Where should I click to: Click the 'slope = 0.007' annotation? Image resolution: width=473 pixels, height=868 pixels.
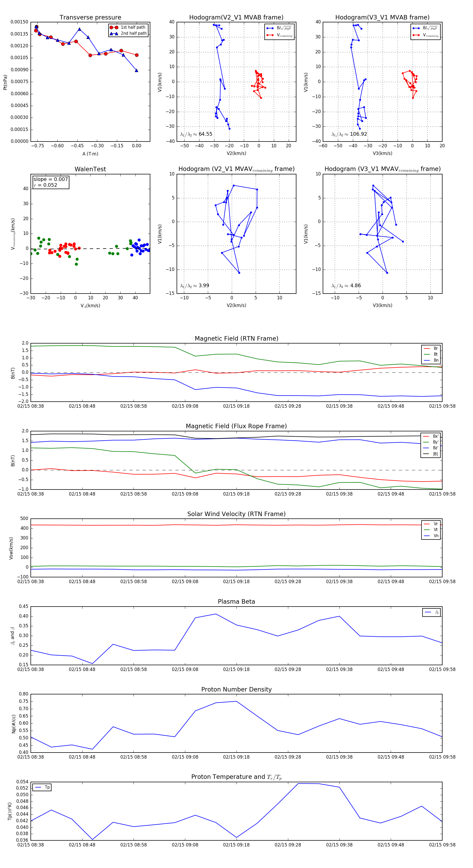pyautogui.click(x=50, y=179)
